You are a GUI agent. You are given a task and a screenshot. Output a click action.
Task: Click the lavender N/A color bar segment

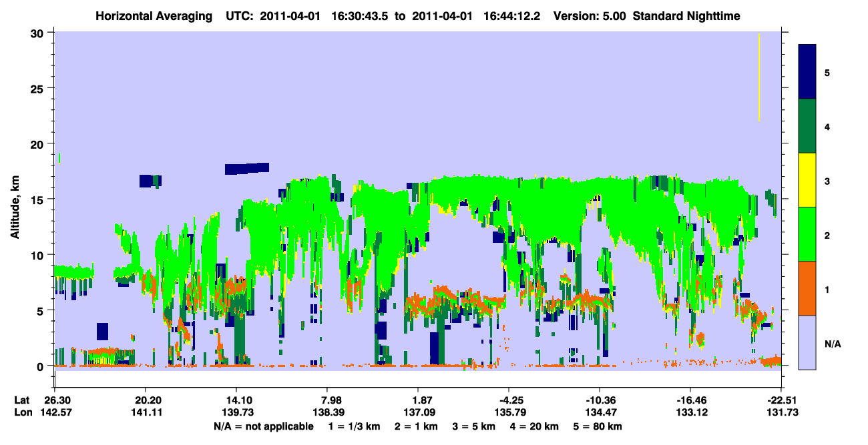807,342
